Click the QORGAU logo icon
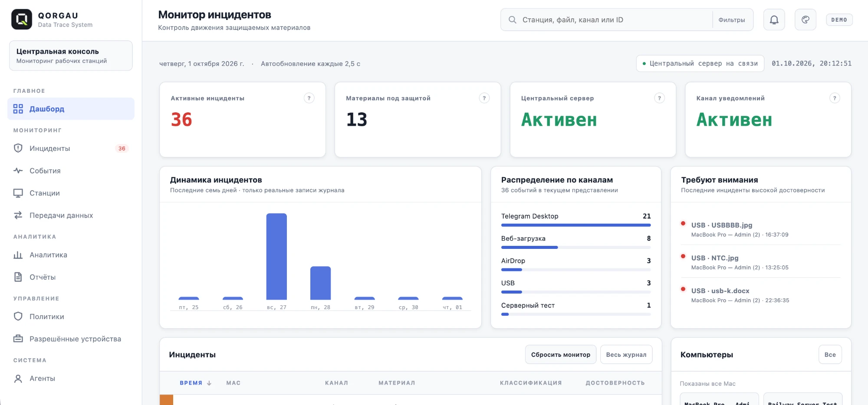The image size is (868, 405). click(22, 20)
